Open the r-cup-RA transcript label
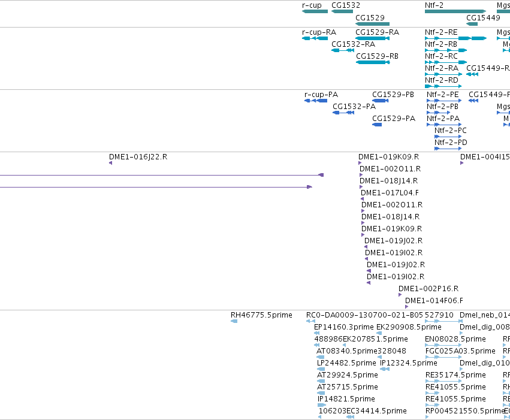Viewport: 510px width, 420px height. (x=319, y=32)
